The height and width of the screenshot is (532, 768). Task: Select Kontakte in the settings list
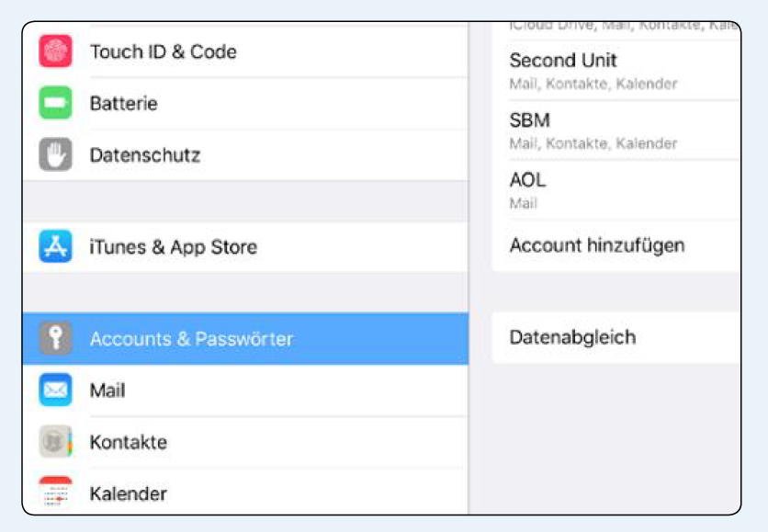pos(245,442)
